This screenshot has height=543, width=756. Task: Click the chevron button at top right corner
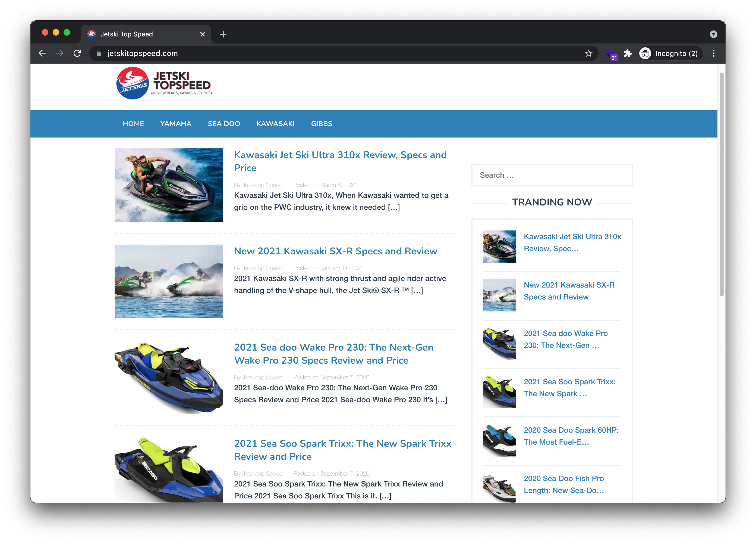[x=713, y=34]
